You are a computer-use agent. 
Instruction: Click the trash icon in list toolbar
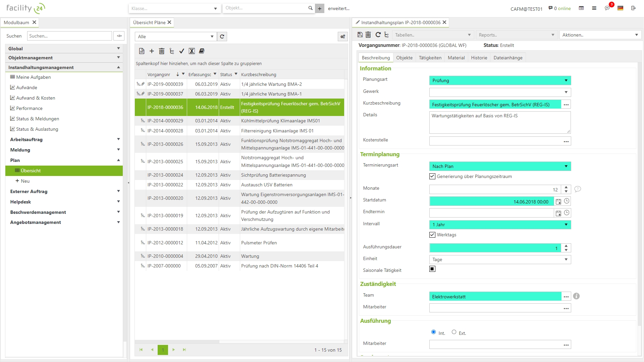click(162, 51)
